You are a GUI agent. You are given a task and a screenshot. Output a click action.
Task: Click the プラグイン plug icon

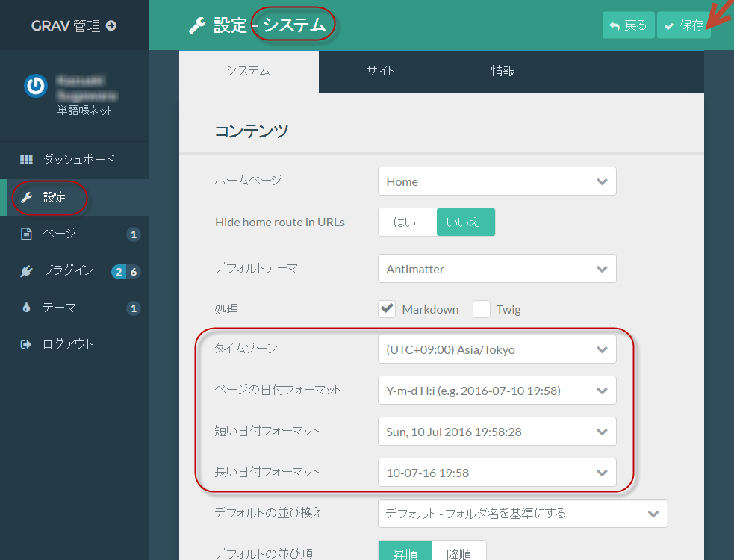tap(26, 271)
